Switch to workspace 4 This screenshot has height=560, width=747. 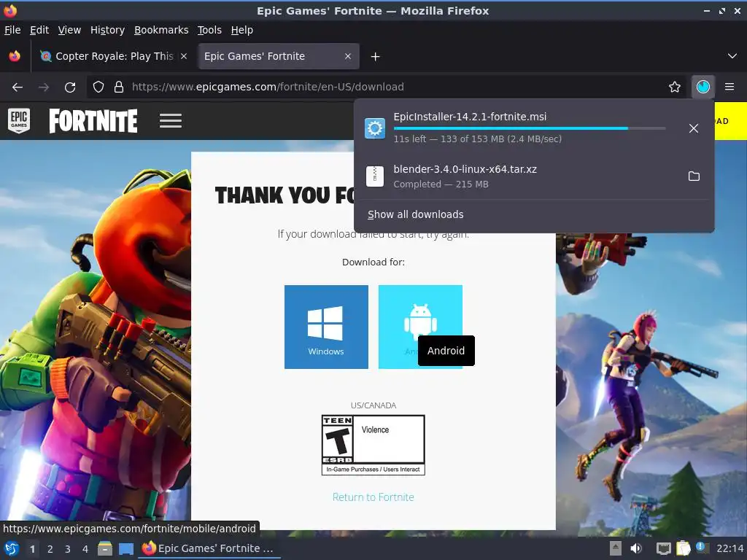click(x=85, y=549)
